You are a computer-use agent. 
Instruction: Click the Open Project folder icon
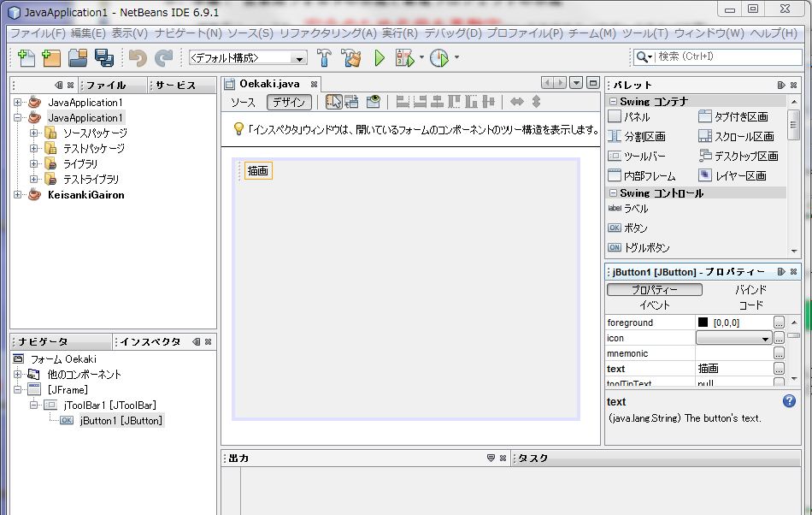tap(78, 58)
